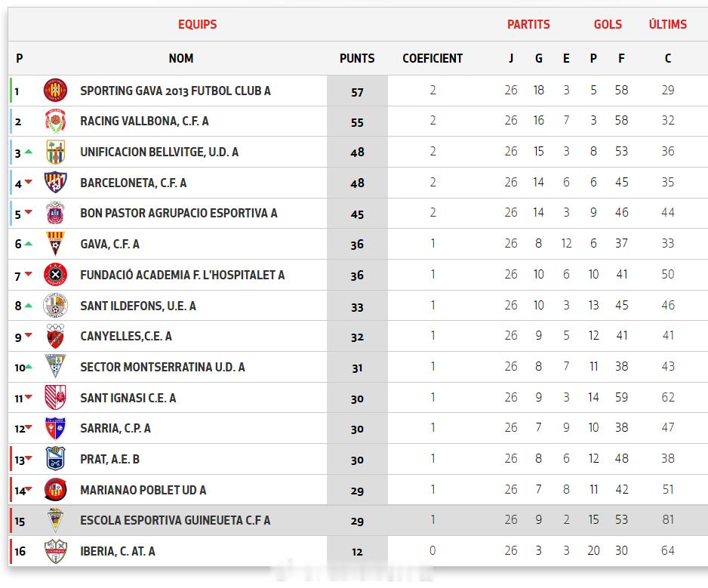This screenshot has height=588, width=708.
Task: Click the Bon Pastor team badge
Action: [56, 213]
